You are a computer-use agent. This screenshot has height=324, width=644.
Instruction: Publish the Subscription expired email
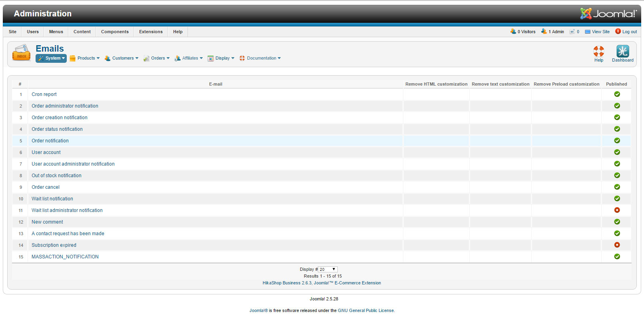coord(617,245)
